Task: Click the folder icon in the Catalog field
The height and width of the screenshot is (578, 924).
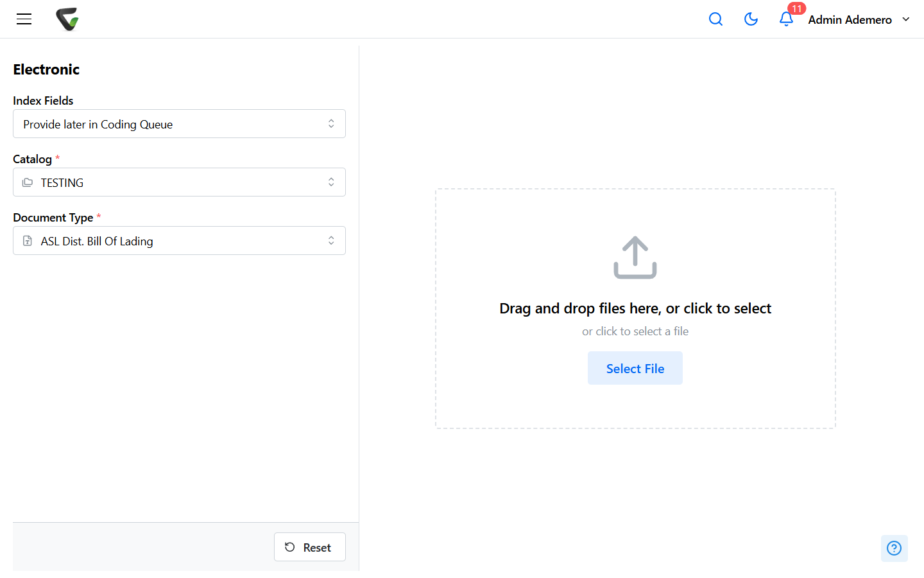Action: tap(28, 182)
